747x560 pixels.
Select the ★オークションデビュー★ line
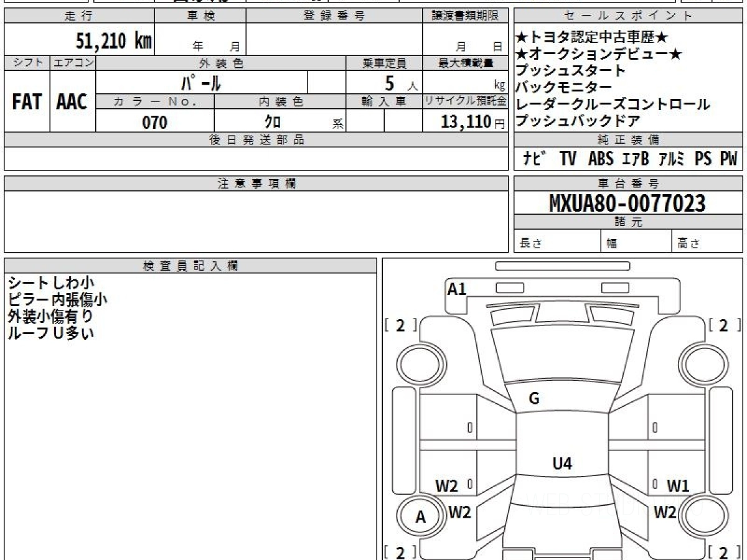pos(599,54)
